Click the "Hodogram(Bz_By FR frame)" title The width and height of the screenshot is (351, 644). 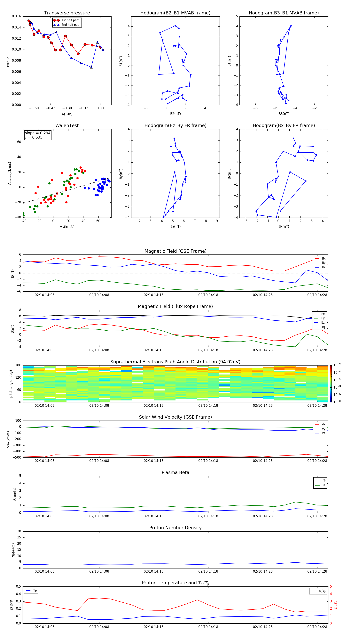click(x=175, y=125)
